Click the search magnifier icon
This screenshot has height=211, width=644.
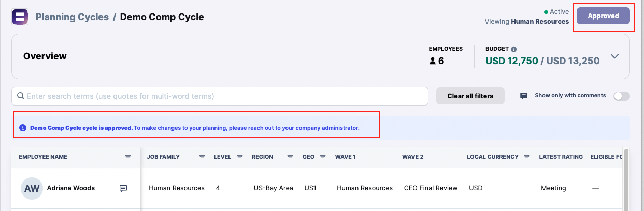click(x=21, y=96)
